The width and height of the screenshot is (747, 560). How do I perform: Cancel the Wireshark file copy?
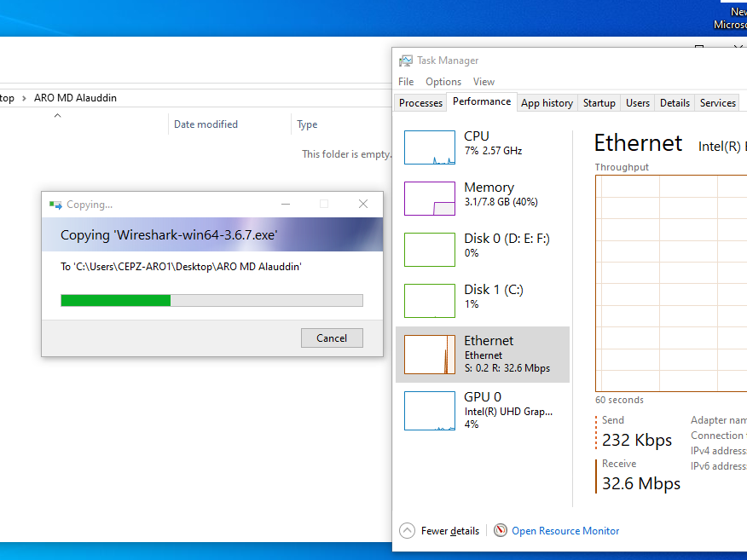332,338
